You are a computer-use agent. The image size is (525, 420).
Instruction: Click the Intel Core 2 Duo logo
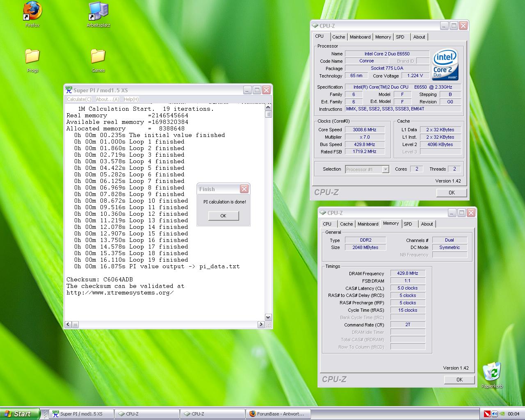[445, 65]
